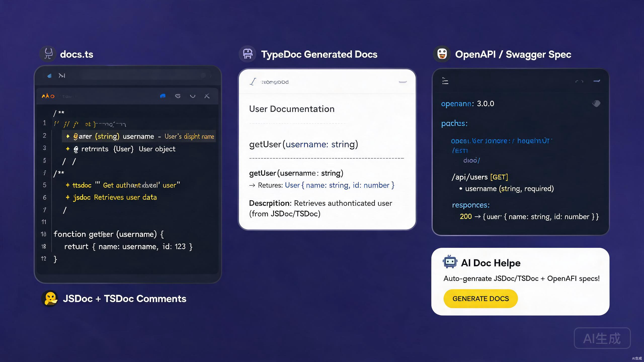Click the orange logo tab in the editor
This screenshot has height=362, width=644.
48,96
